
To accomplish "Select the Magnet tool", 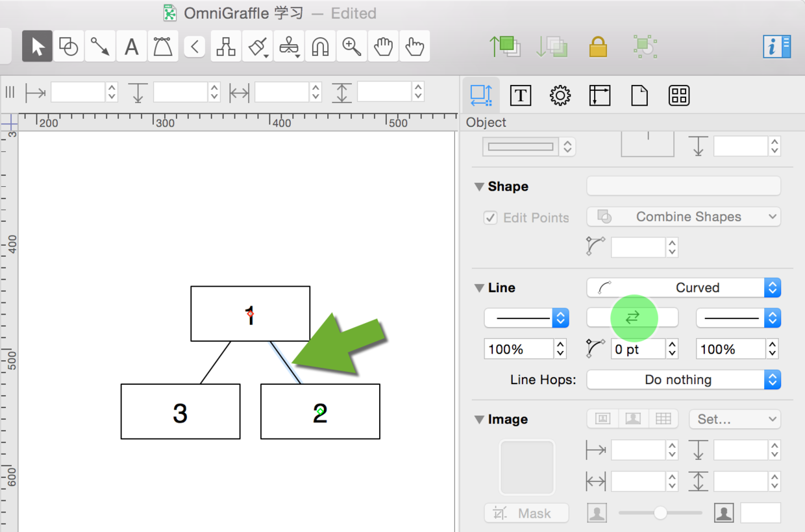I will tap(321, 46).
